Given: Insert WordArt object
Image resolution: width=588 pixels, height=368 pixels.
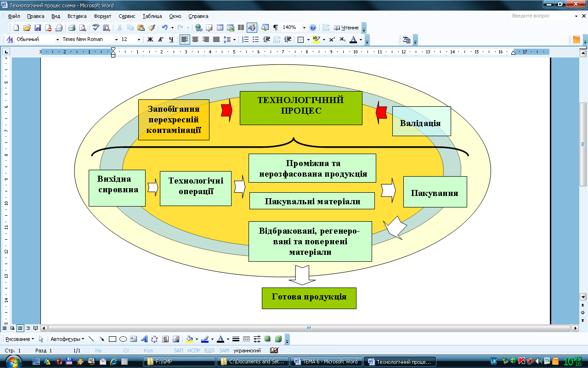Looking at the screenshot, I should point(144,339).
